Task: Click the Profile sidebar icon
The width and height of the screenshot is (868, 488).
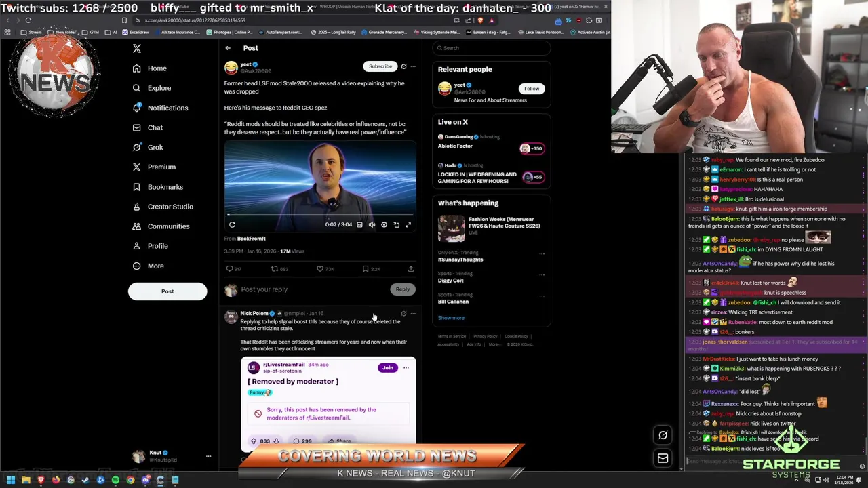Action: [136, 246]
